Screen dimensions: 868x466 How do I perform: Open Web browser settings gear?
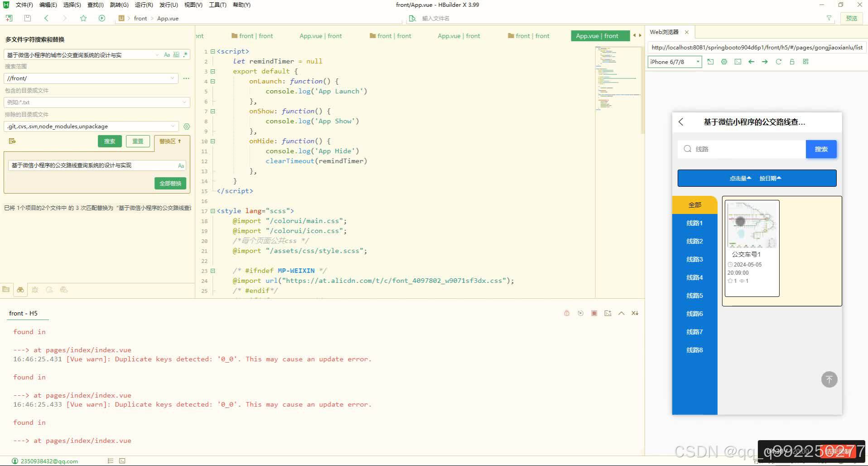click(x=724, y=62)
